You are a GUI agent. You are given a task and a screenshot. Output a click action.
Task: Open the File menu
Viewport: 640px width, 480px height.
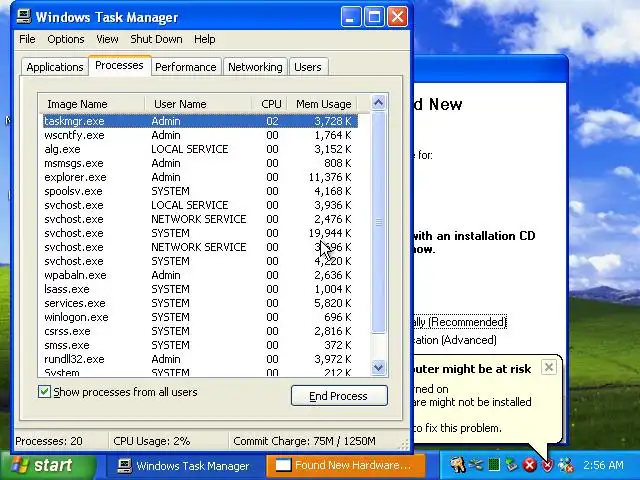27,39
